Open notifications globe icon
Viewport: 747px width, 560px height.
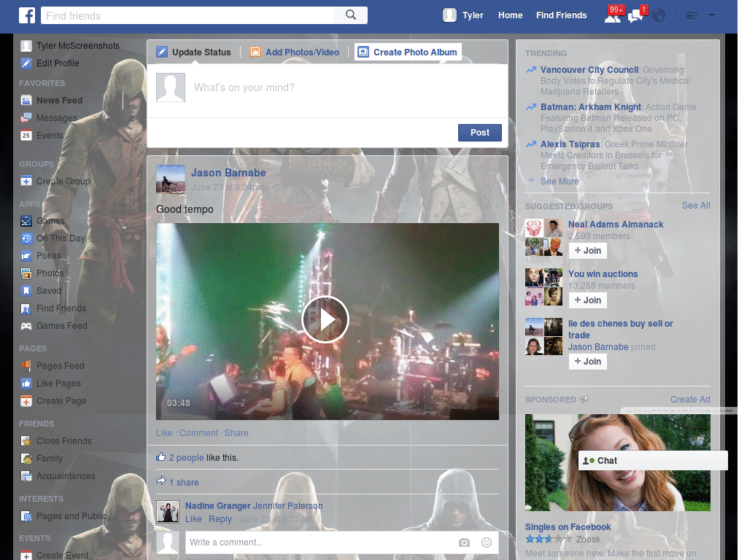point(659,16)
